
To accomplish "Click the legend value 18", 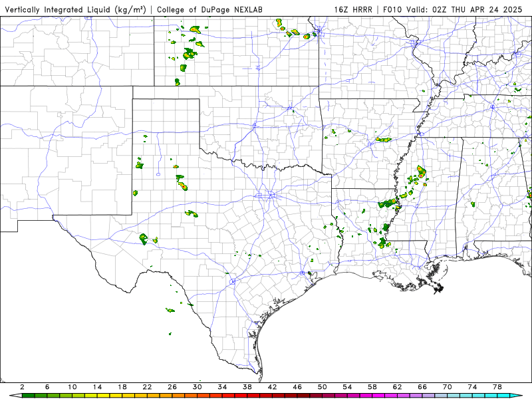I will click(x=122, y=387).
